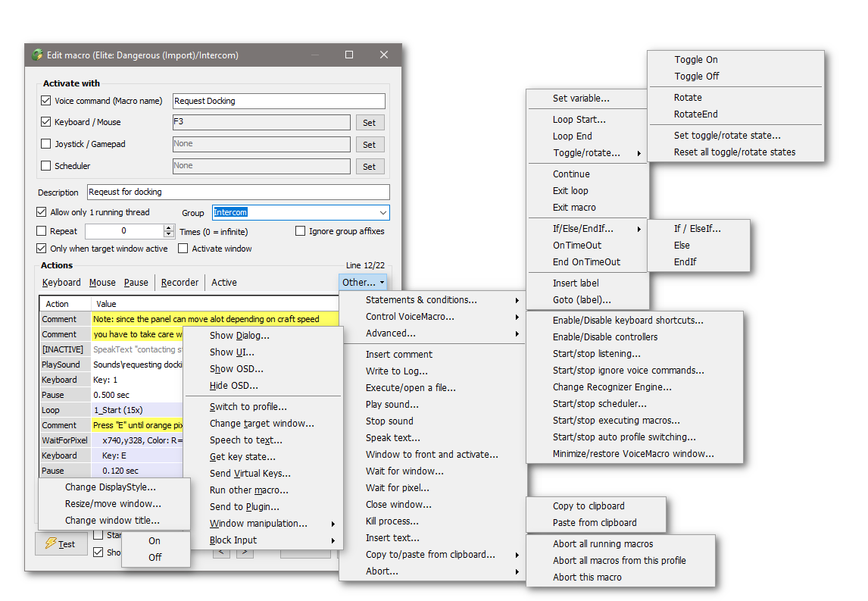This screenshot has width=868, height=601.
Task: Click the VoiceMacro app icon in title bar
Action: 38,55
